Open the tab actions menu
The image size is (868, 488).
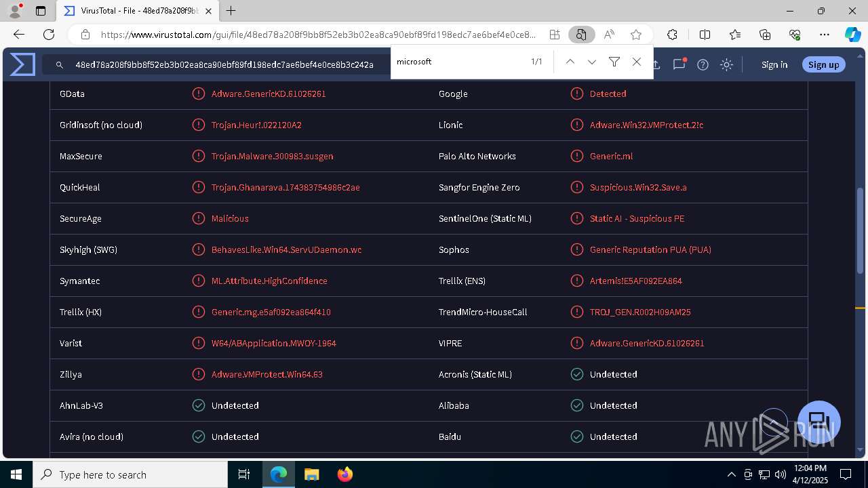(x=41, y=11)
